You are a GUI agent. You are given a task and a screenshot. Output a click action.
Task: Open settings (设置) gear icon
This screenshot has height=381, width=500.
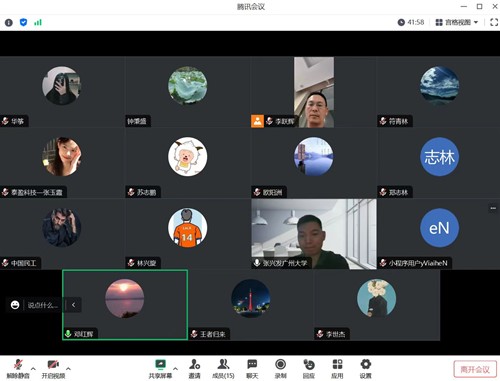pos(366,369)
